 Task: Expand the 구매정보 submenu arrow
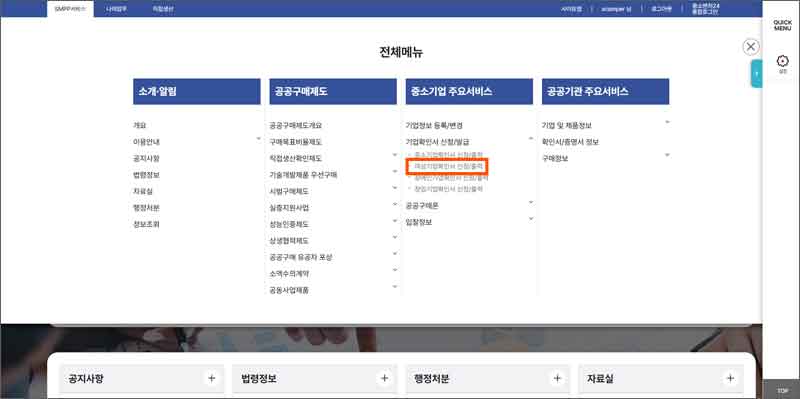tap(667, 155)
